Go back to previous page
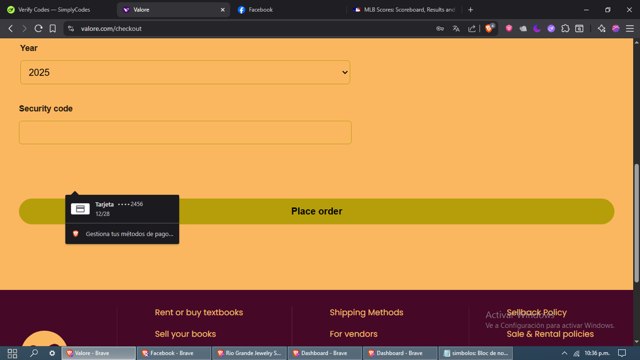The height and width of the screenshot is (360, 640). (11, 28)
